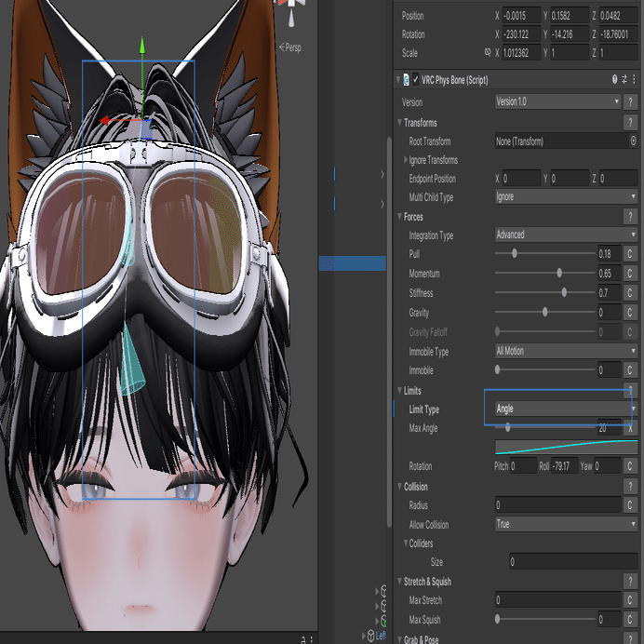Collapse the Limits section
The width and height of the screenshot is (644, 644).
tap(399, 390)
